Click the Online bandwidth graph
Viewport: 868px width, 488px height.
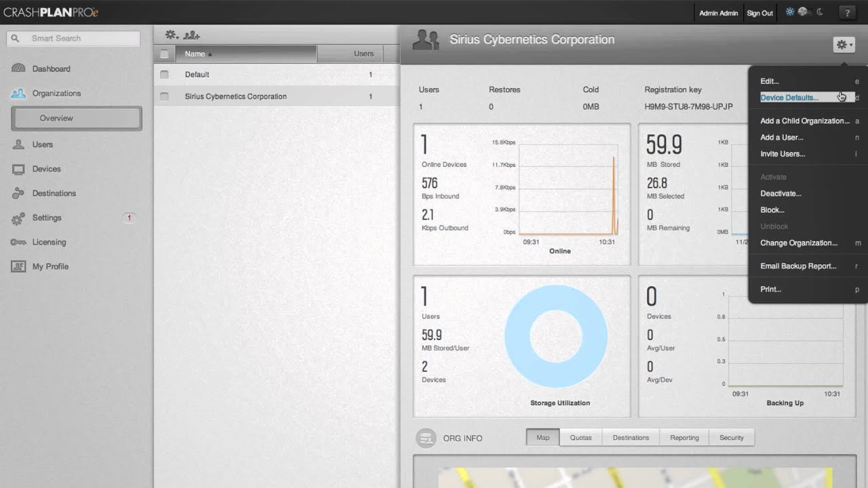coord(568,189)
